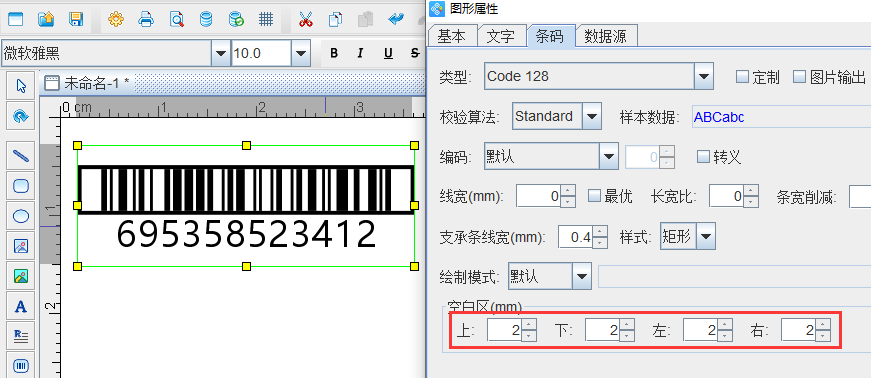Select the arrow pointer tool
Screen dimensions: 871x378
(21, 86)
